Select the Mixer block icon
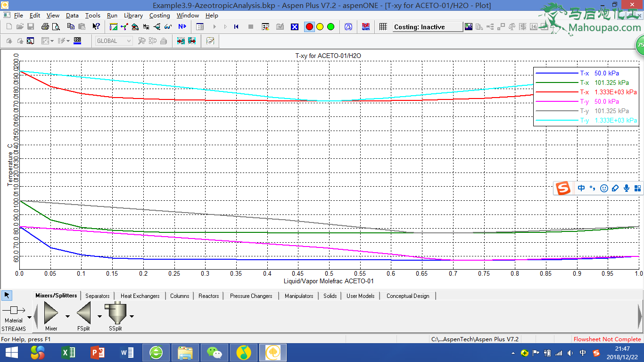The width and height of the screenshot is (644, 362). pos(51,313)
